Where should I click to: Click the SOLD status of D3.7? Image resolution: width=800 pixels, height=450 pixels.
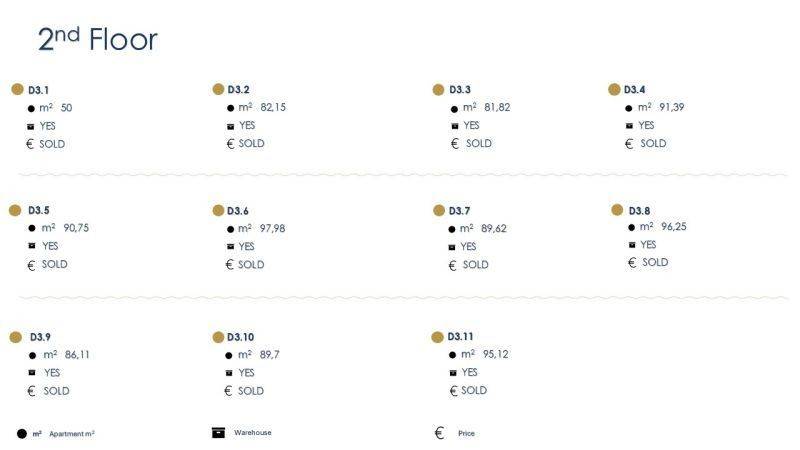click(476, 265)
